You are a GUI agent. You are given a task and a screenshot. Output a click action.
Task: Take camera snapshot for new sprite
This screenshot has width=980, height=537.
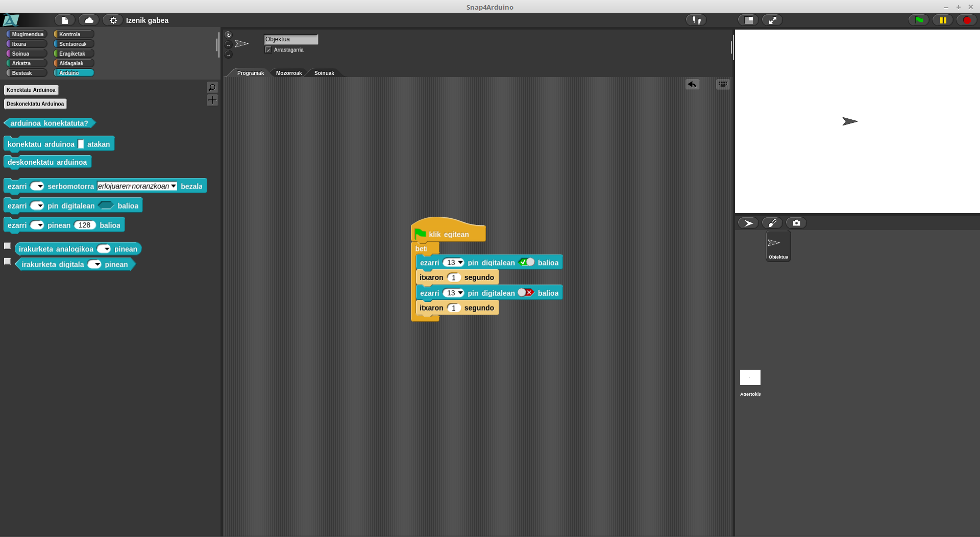796,223
